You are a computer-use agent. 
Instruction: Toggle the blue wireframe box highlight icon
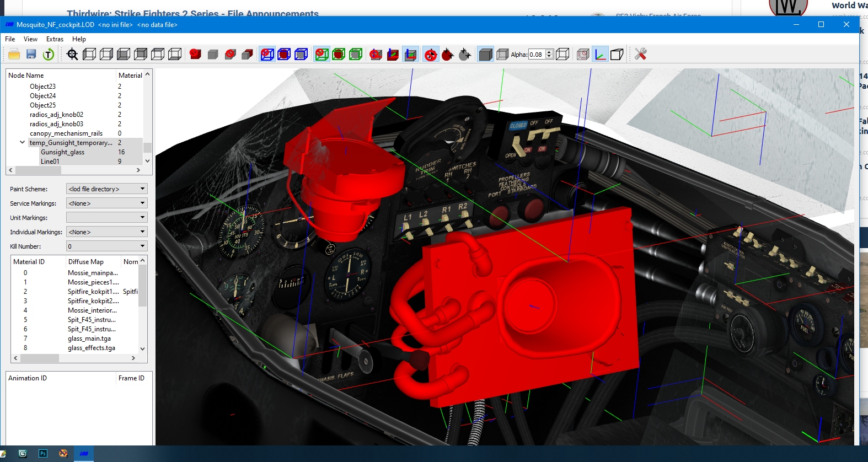(x=267, y=54)
